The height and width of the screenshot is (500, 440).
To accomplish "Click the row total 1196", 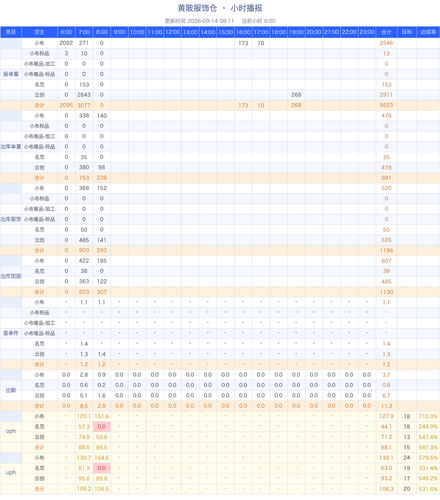I will click(386, 250).
